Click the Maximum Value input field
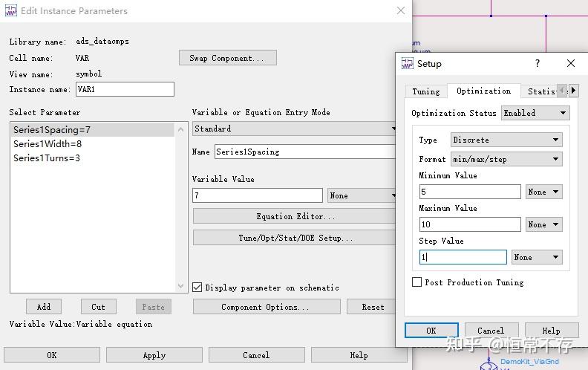The height and width of the screenshot is (370, 588). pos(469,224)
